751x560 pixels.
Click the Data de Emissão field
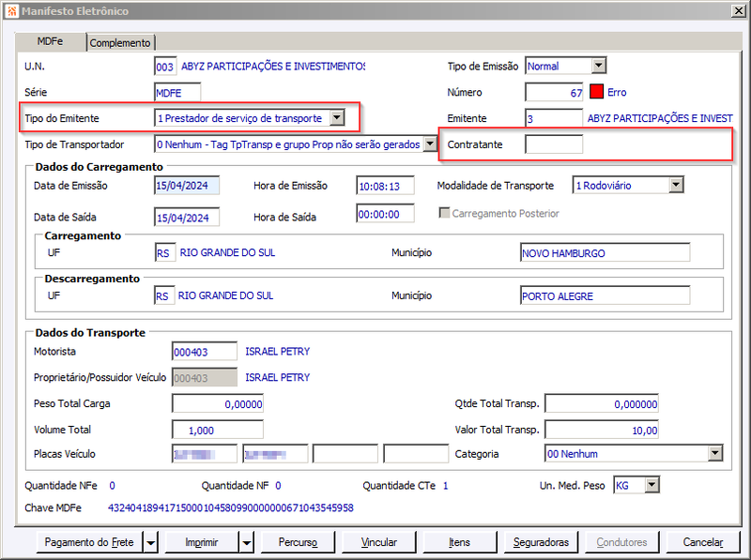pyautogui.click(x=187, y=186)
